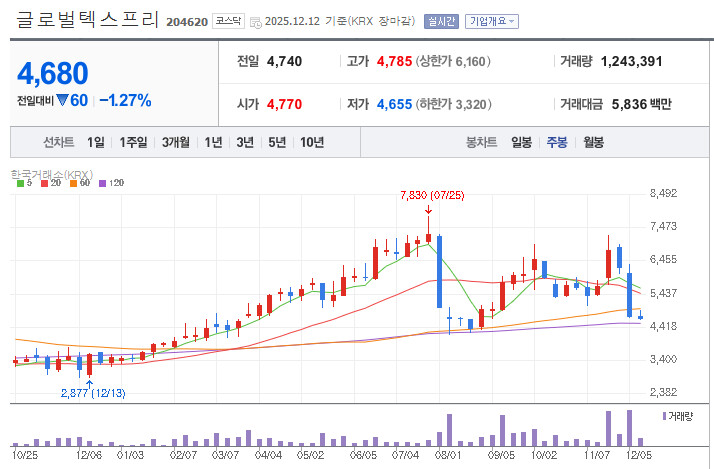Click the 코스닥 market badge

(228, 21)
